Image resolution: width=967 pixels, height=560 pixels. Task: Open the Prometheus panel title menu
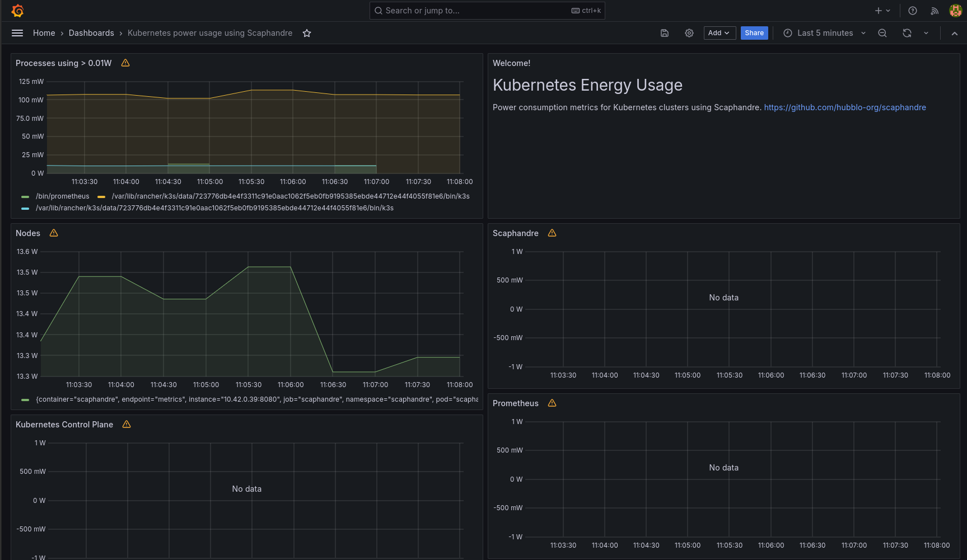click(516, 403)
